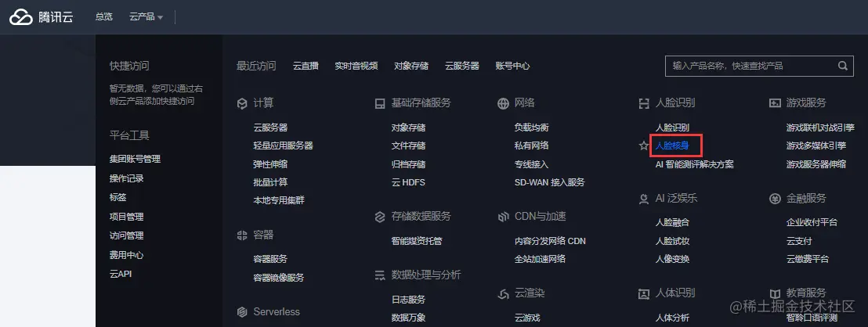Open 游戏联机对战引擎 product

(x=820, y=128)
